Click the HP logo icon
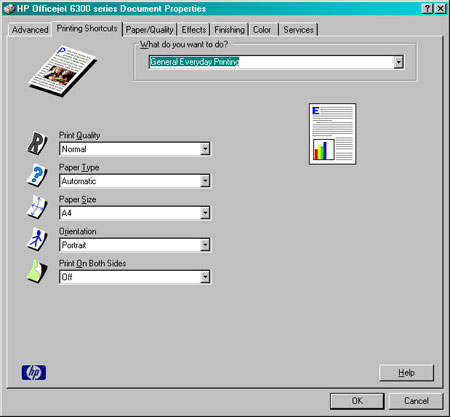 pyautogui.click(x=34, y=372)
